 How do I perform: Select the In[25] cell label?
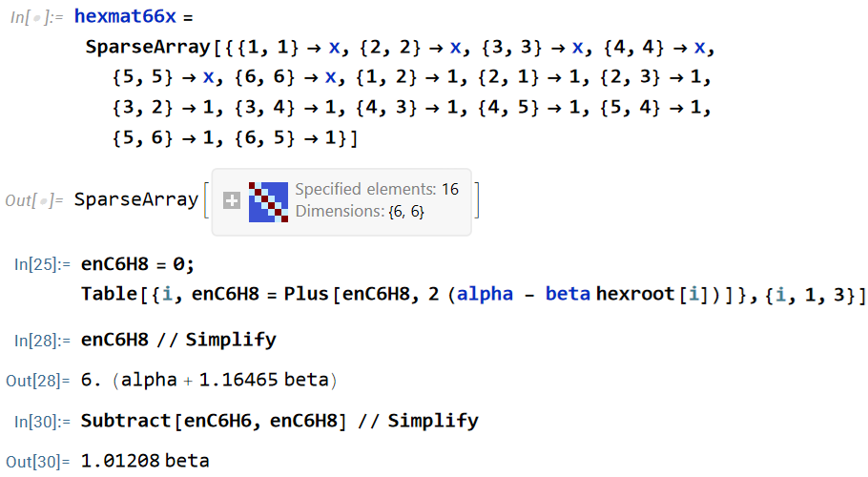(42, 264)
